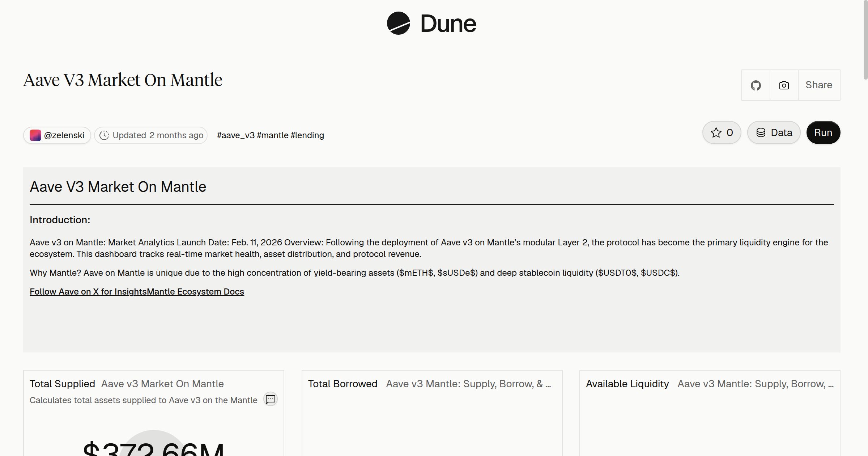This screenshot has width=868, height=456.
Task: Open the Total Supplied widget title
Action: pos(62,384)
